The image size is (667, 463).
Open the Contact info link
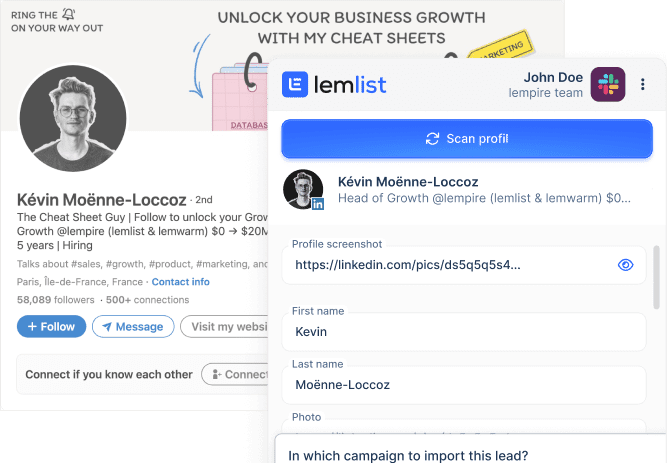(x=180, y=282)
